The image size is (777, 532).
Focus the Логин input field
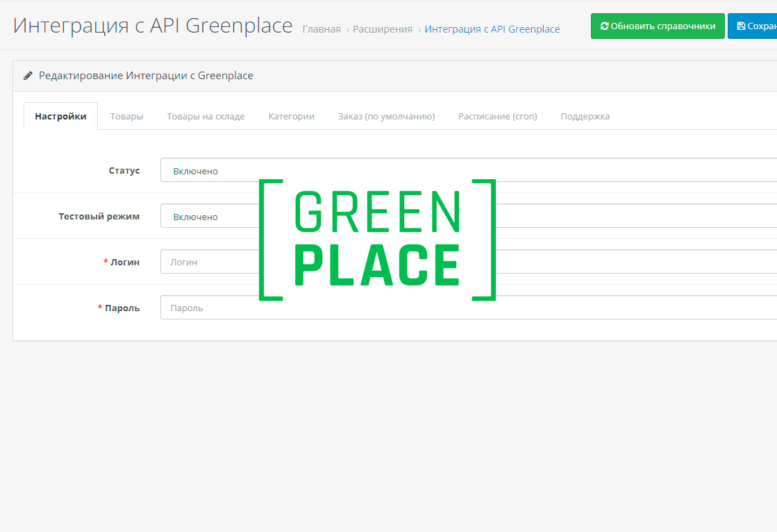(x=469, y=262)
